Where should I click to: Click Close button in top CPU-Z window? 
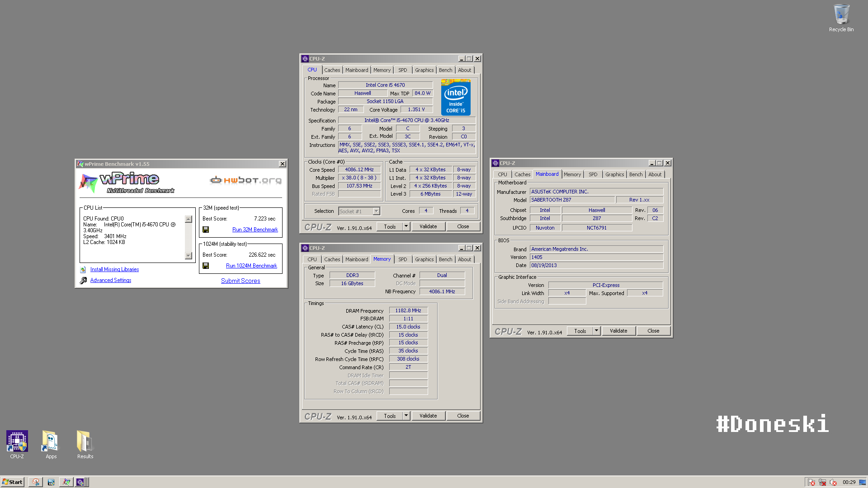463,226
